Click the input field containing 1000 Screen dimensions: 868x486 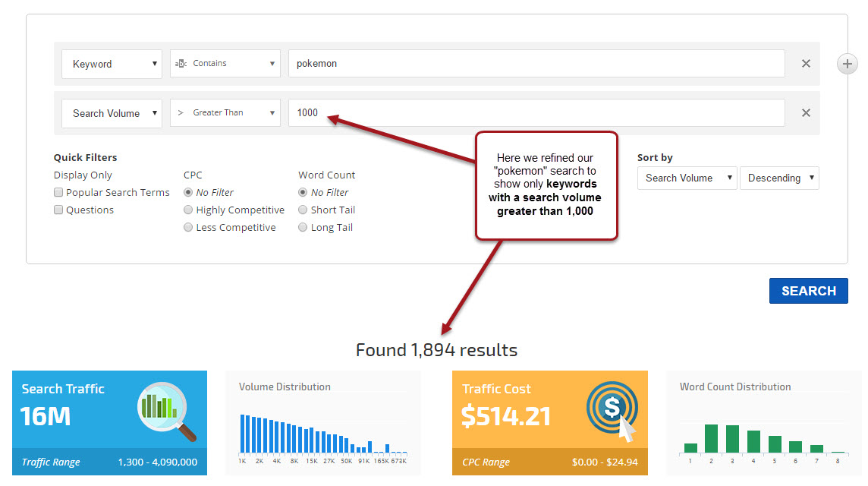536,113
